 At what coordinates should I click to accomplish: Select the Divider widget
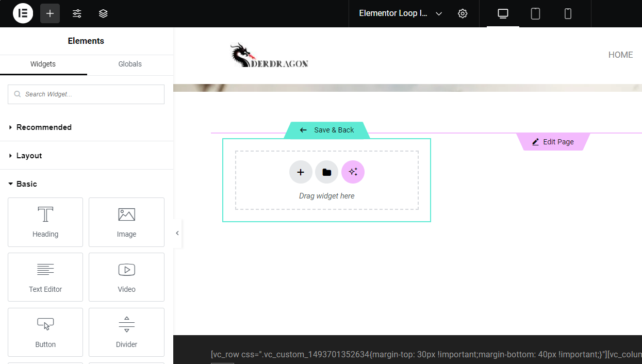[x=126, y=332]
